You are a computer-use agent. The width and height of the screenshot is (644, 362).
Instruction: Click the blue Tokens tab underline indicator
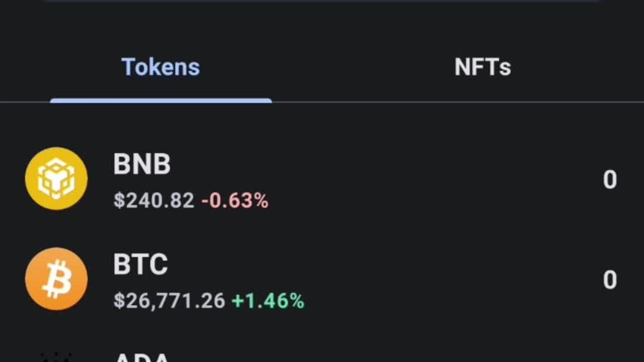[x=161, y=101]
